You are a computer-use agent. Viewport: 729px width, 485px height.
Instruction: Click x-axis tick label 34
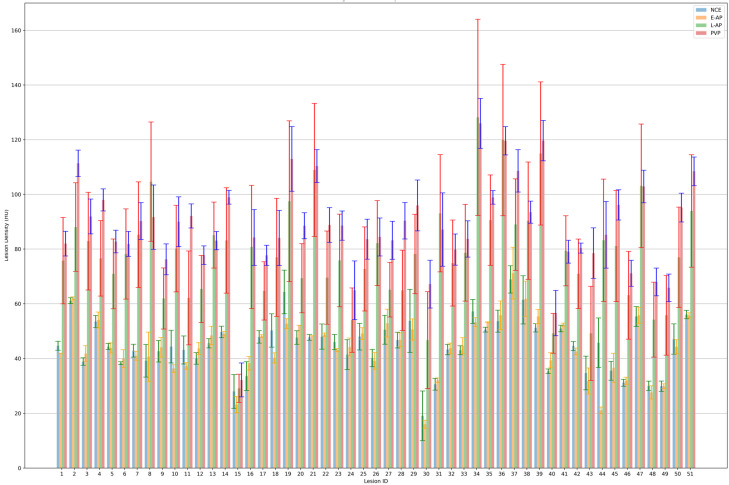click(x=477, y=474)
